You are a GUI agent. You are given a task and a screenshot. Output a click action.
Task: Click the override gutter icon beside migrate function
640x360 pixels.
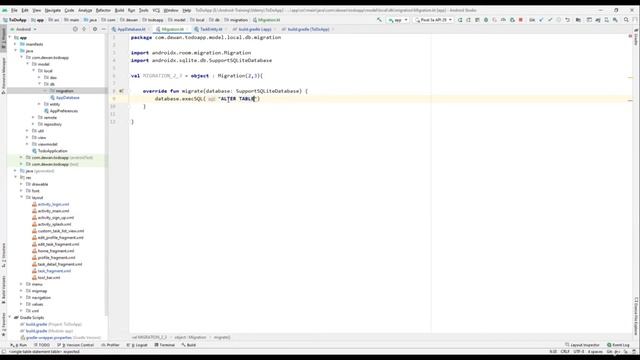[121, 91]
